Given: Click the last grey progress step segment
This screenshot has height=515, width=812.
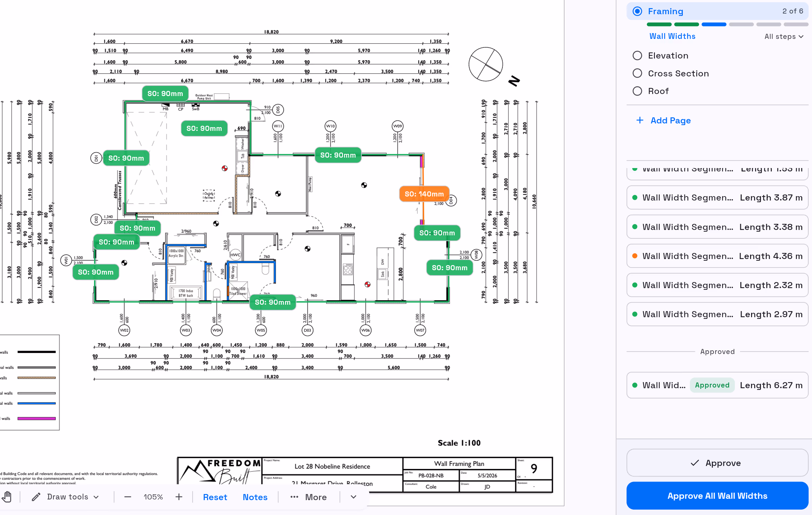Looking at the screenshot, I should pyautogui.click(x=796, y=24).
